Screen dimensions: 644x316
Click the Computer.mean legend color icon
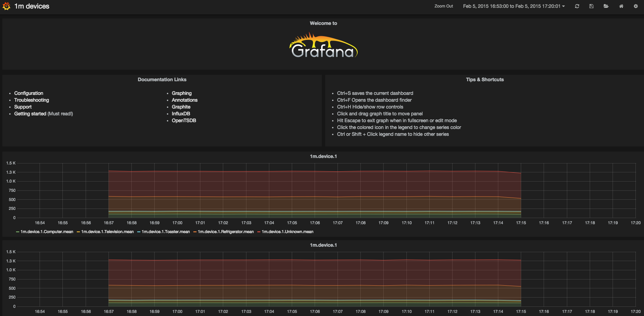pos(17,232)
